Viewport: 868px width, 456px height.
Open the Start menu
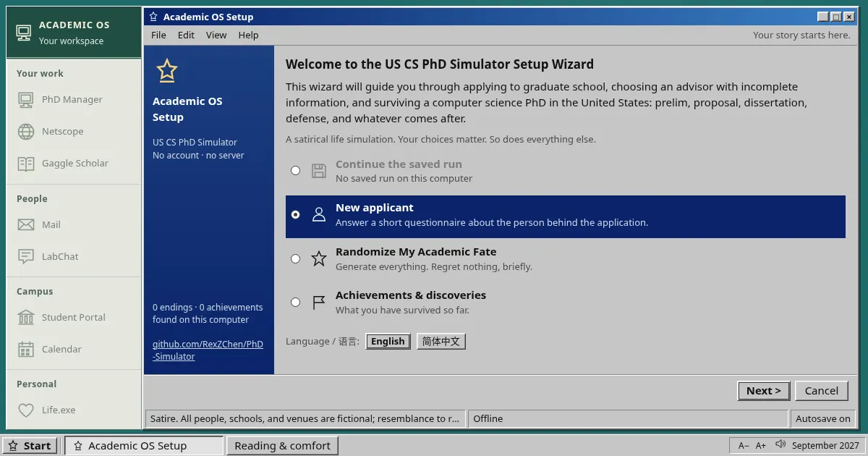pos(30,446)
